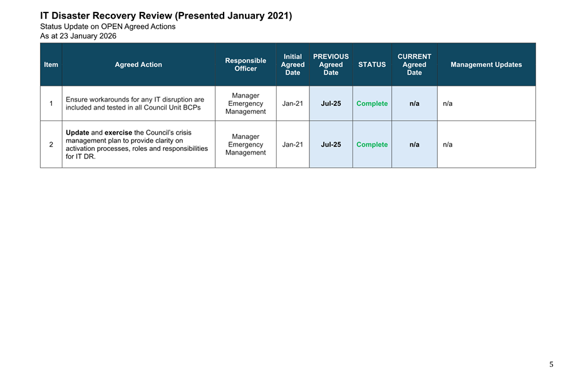Click the page number 5 at bottom
563x392 pixels.
[x=551, y=364]
